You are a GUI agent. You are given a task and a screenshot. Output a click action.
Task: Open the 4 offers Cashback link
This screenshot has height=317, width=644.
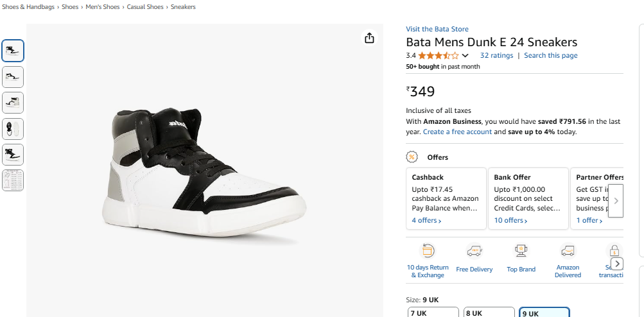click(426, 221)
